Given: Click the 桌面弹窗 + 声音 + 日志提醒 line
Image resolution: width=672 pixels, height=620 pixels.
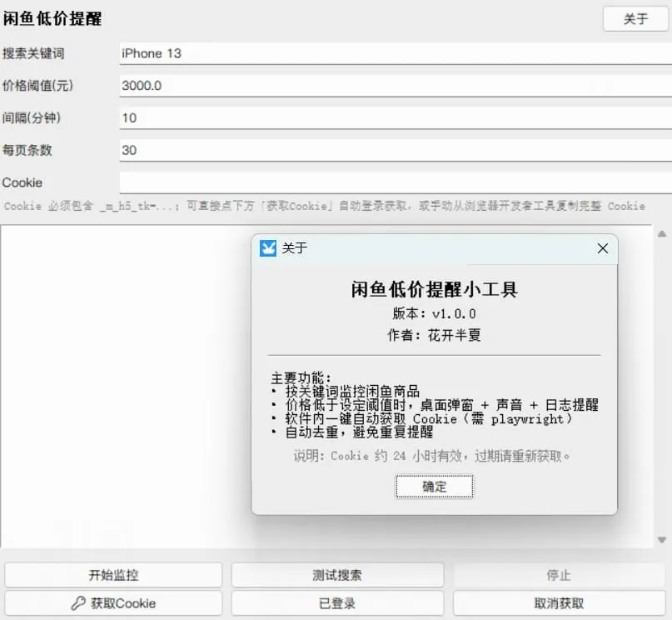Looking at the screenshot, I should (435, 405).
